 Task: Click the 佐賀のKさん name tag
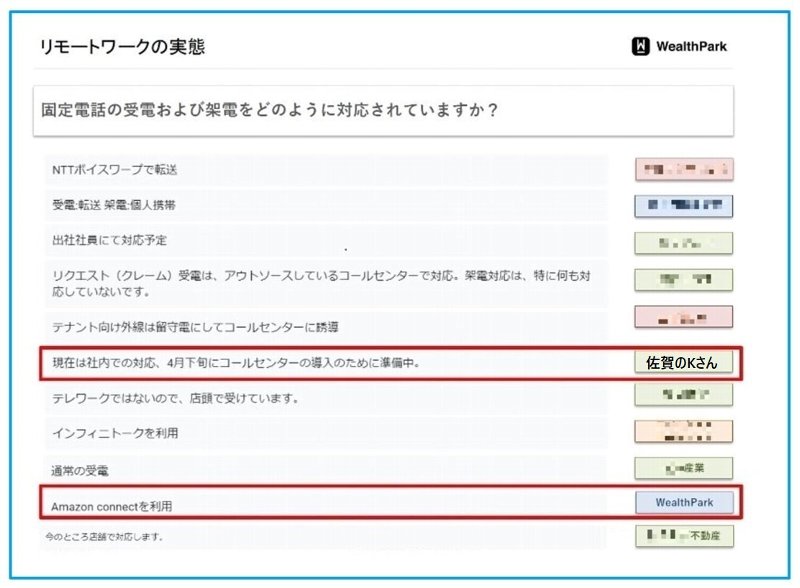684,362
